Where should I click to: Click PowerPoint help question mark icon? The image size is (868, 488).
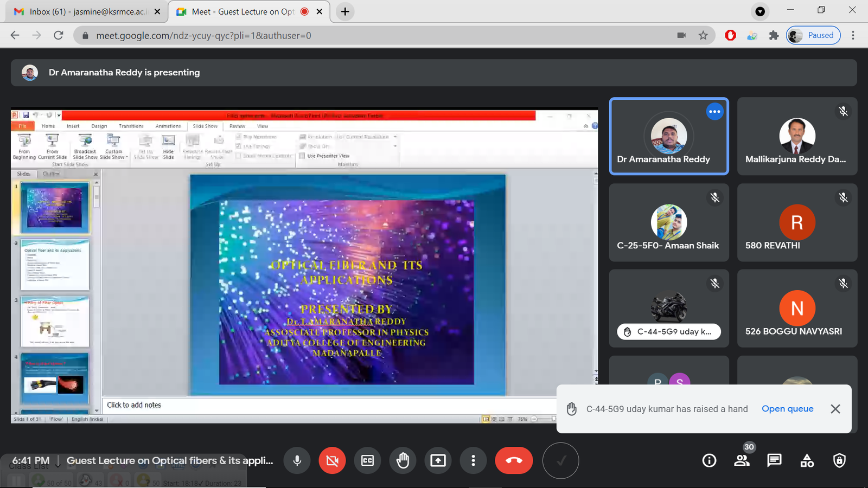595,126
